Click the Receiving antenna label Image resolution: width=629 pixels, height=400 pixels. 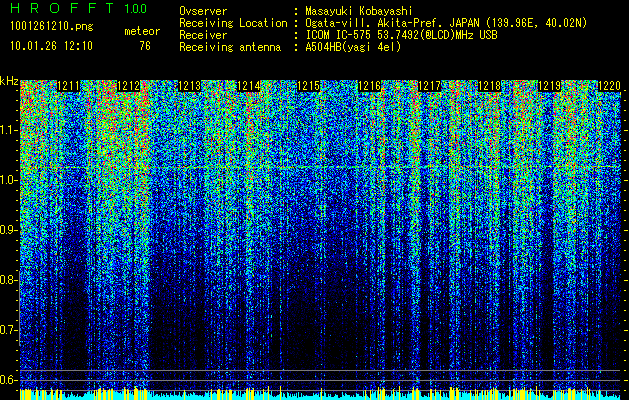(x=230, y=47)
